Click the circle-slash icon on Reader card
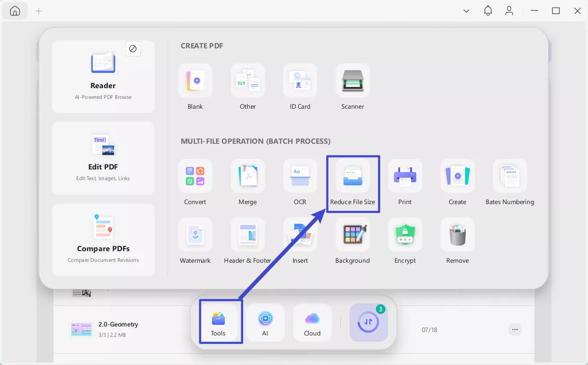Image resolution: width=588 pixels, height=365 pixels. [x=133, y=49]
